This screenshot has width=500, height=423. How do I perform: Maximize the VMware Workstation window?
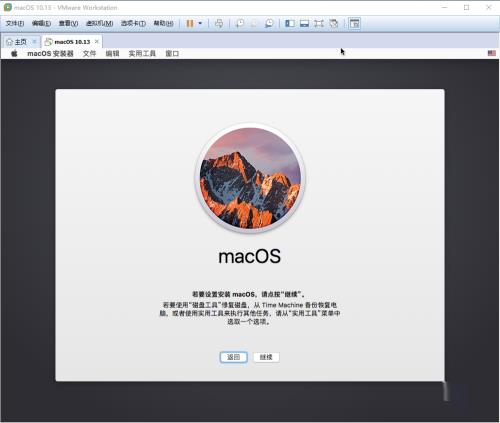(x=466, y=7)
